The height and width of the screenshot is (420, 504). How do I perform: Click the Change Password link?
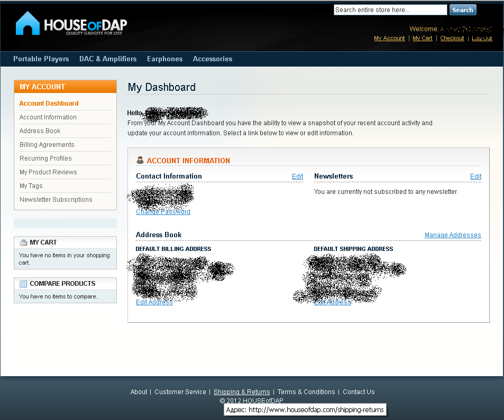tap(163, 212)
